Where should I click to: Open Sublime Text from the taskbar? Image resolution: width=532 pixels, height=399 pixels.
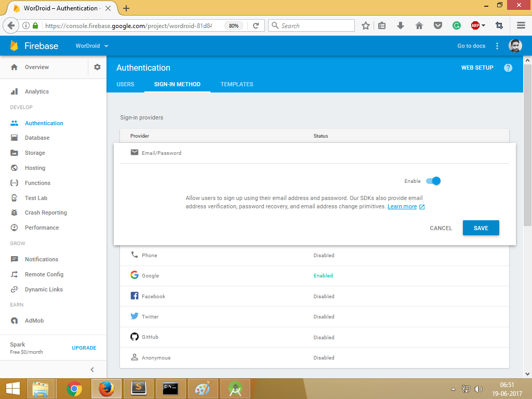[x=138, y=389]
